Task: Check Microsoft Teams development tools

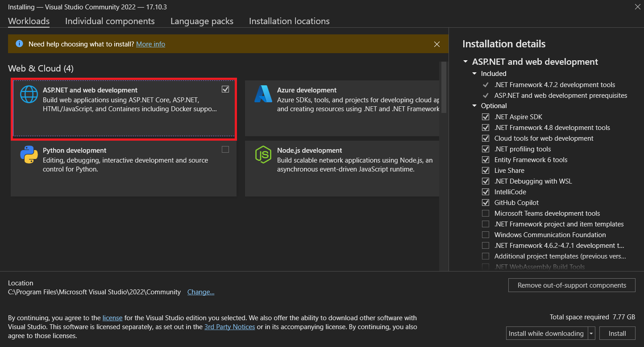Action: (486, 213)
